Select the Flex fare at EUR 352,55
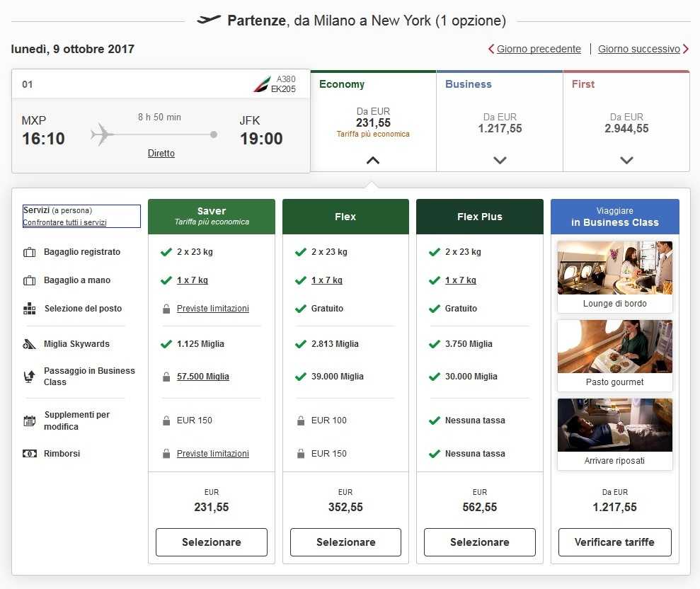700x589 pixels. [x=345, y=542]
